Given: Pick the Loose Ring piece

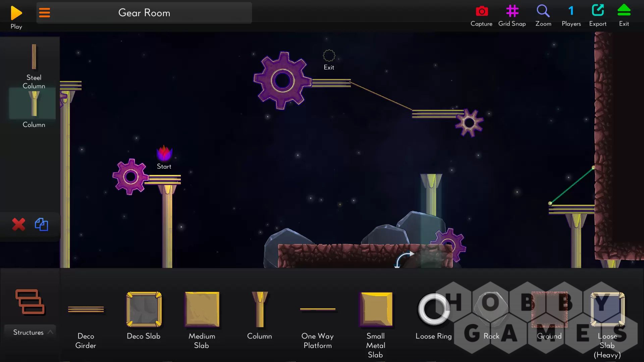Looking at the screenshot, I should 434,309.
